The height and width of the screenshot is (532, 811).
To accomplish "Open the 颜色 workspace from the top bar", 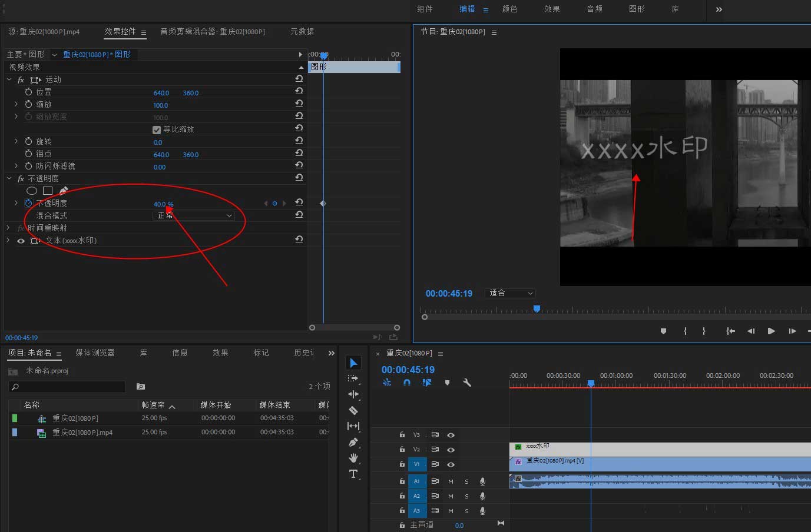I will click(x=510, y=9).
